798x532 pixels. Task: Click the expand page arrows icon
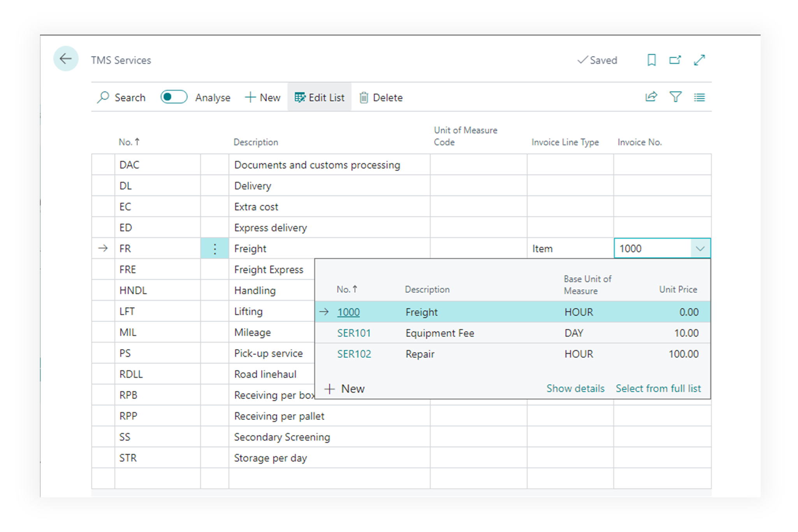(699, 60)
